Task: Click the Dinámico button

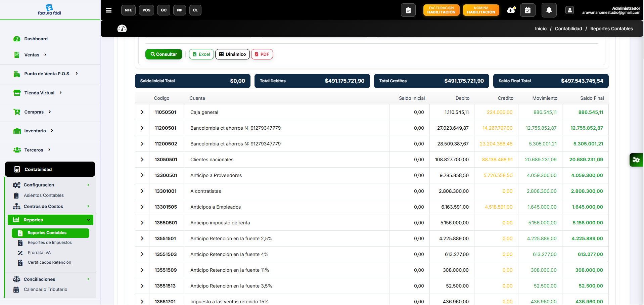Action: click(232, 54)
